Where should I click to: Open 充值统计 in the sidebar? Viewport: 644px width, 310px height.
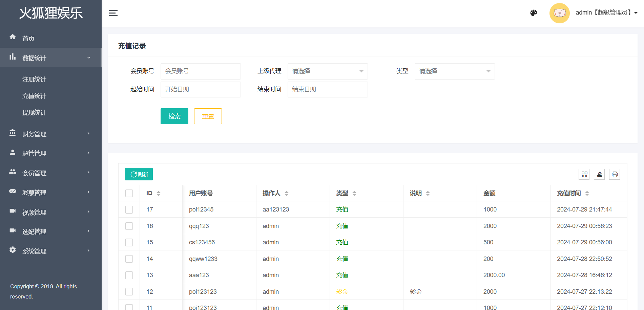coord(34,96)
